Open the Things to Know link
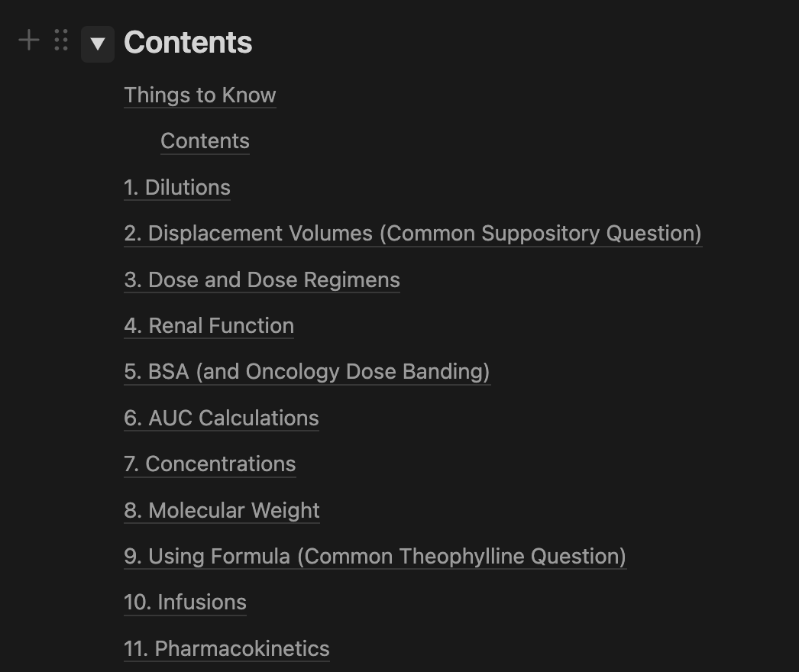 tap(200, 95)
